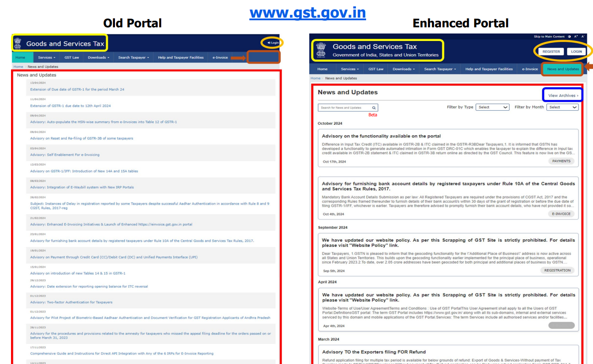Open 'Advisory TO the Exporters filing FOR Refund'
This screenshot has width=593, height=364.
click(x=374, y=352)
